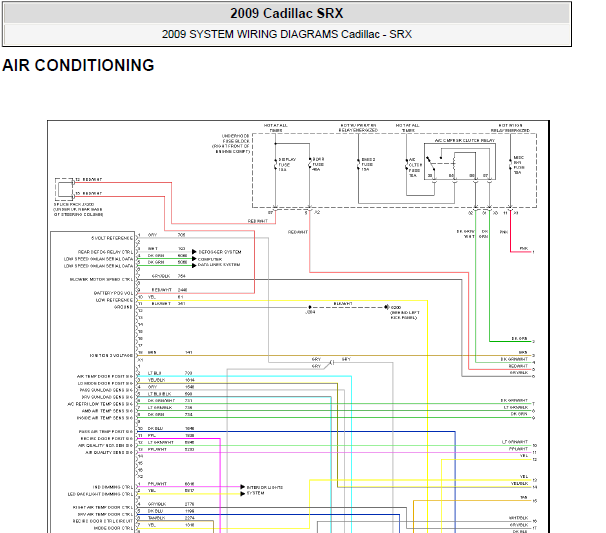Click 'IGNITION 3 VOLTAGE' label

pos(111,356)
